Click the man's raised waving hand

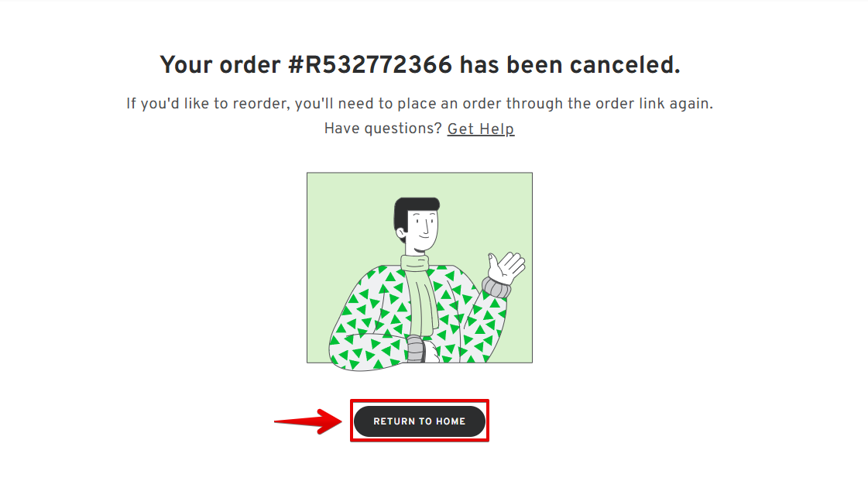point(506,267)
